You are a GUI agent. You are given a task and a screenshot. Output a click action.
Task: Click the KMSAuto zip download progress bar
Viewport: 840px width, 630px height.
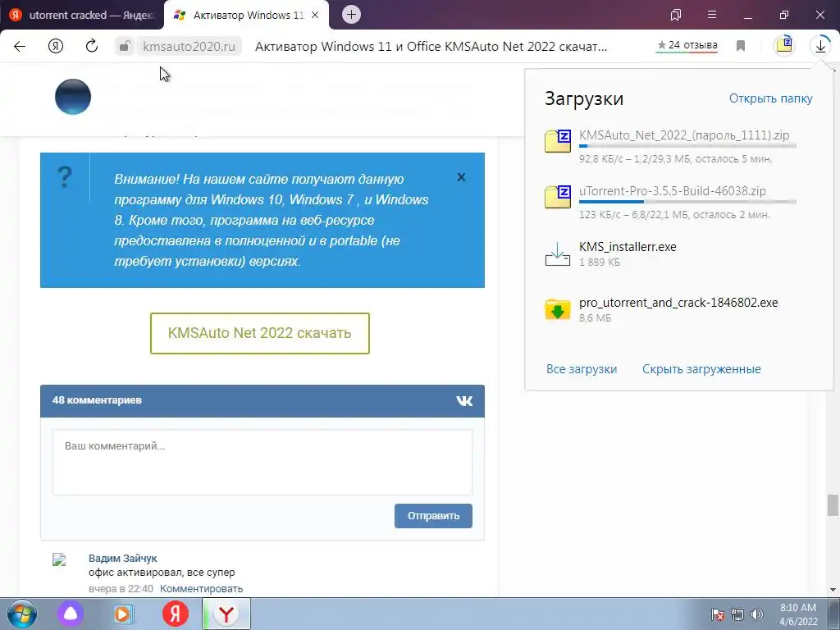coord(688,146)
